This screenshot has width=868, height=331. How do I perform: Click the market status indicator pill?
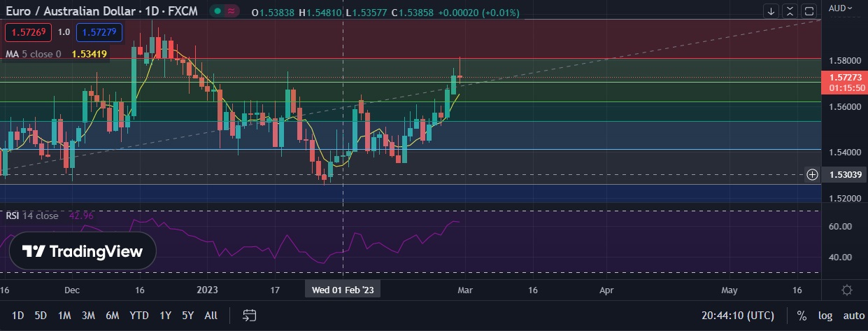pyautogui.click(x=225, y=12)
